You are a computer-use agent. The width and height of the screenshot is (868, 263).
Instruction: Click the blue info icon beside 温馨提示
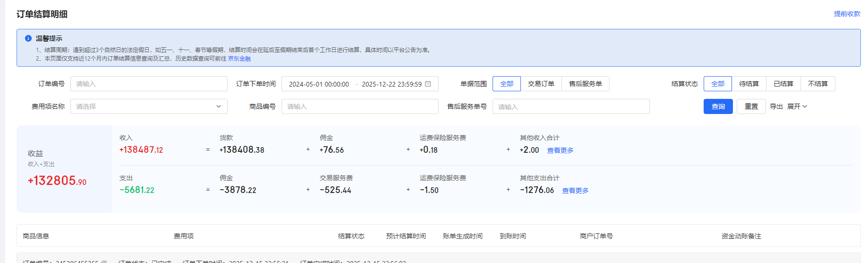(28, 38)
